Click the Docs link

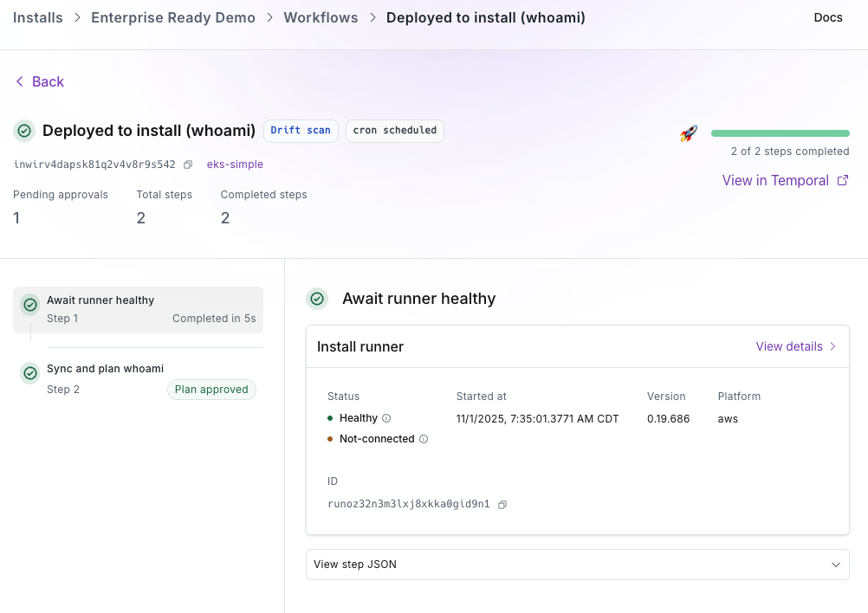click(827, 17)
